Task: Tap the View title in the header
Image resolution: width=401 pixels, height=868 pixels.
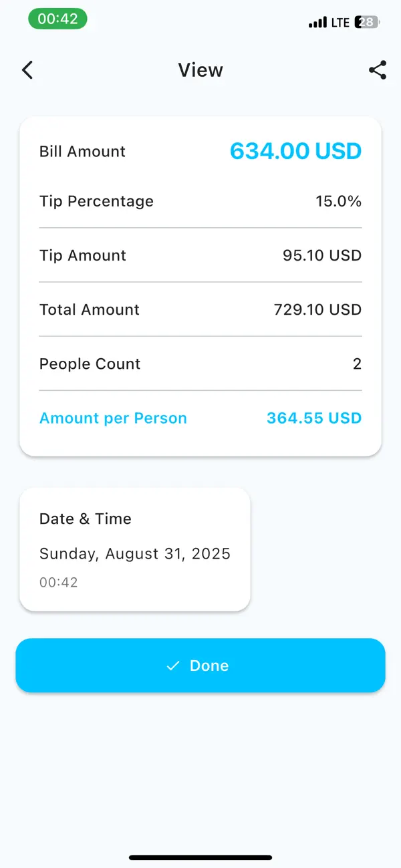Action: (x=200, y=69)
